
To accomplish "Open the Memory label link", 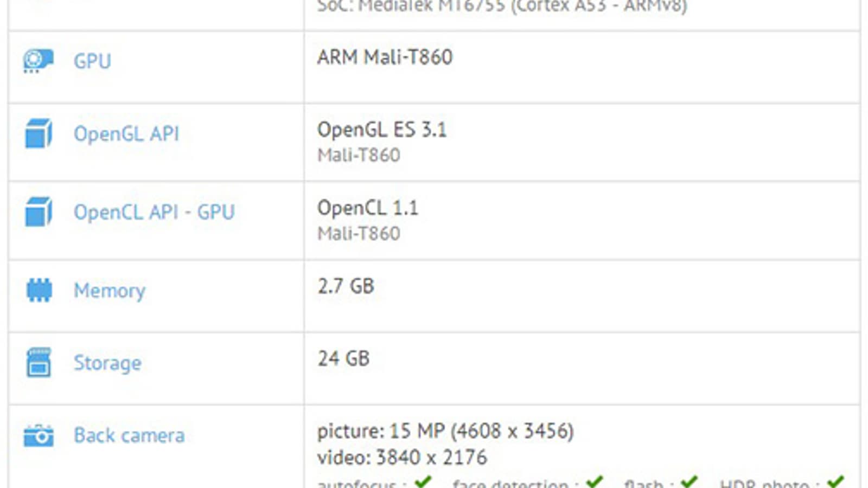I will [x=110, y=291].
